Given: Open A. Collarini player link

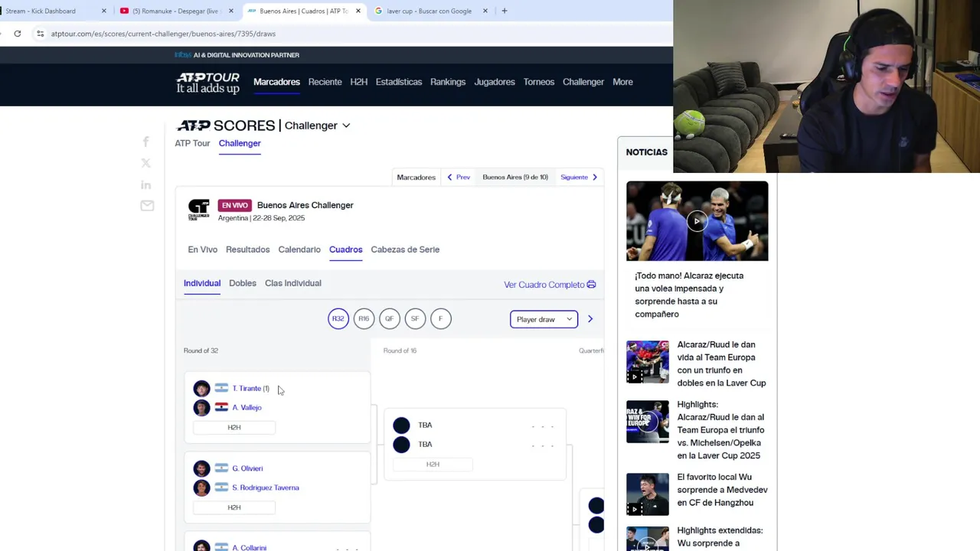Looking at the screenshot, I should point(250,548).
